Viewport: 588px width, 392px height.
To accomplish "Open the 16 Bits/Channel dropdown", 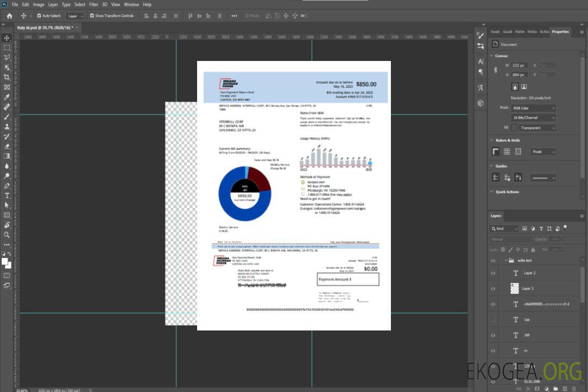I will (x=534, y=118).
